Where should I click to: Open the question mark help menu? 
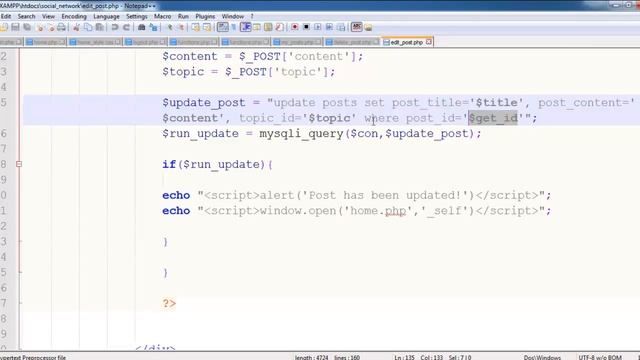252,16
